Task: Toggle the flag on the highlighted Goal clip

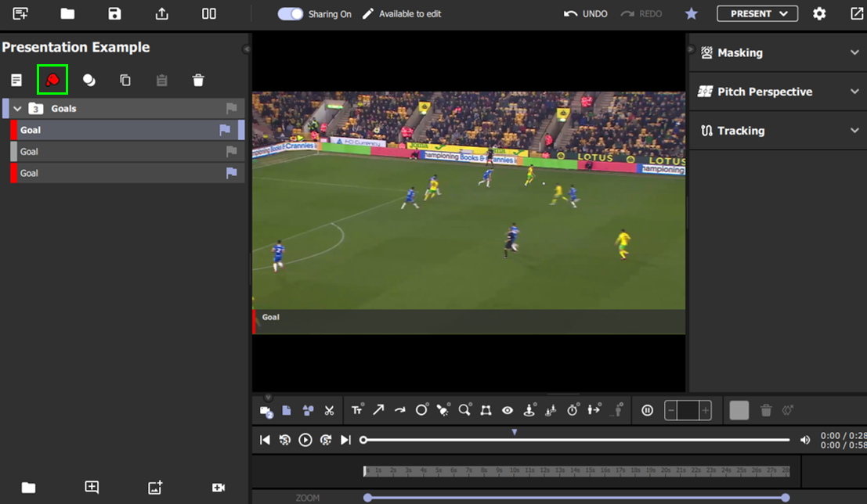Action: point(225,130)
